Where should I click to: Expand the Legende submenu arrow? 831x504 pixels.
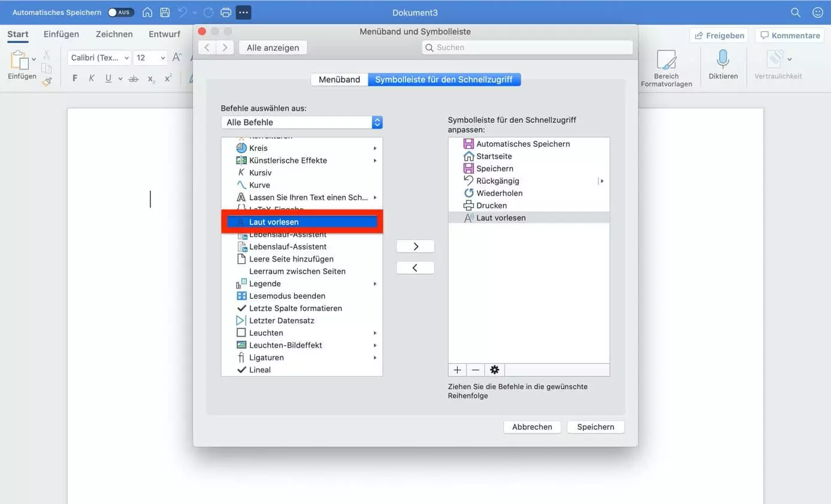[375, 284]
